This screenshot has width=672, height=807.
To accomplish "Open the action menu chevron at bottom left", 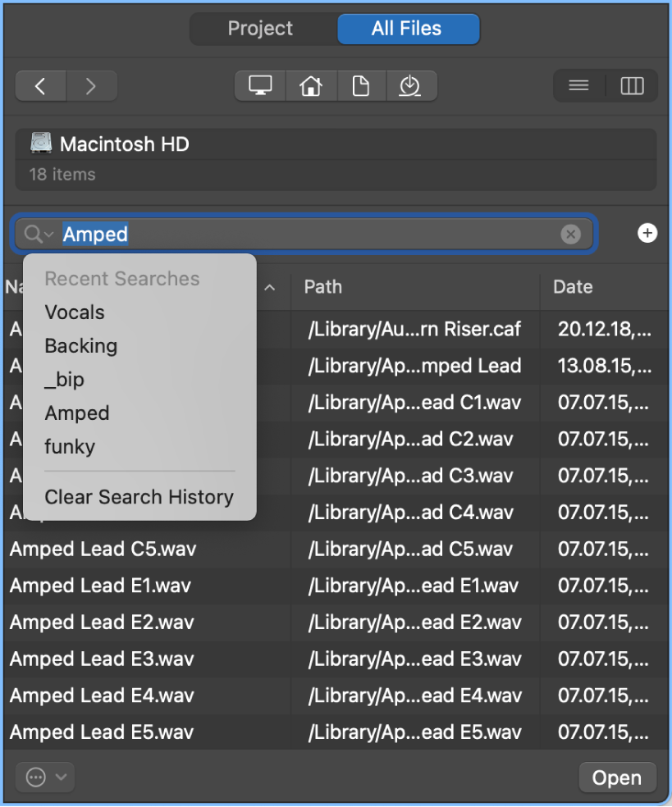I will (44, 777).
